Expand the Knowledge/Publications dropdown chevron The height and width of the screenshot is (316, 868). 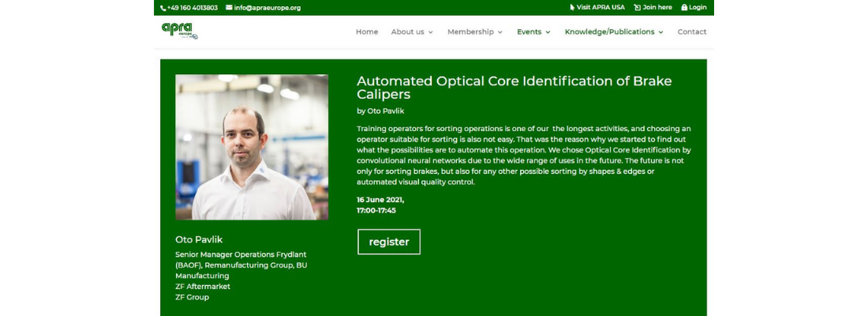[660, 32]
